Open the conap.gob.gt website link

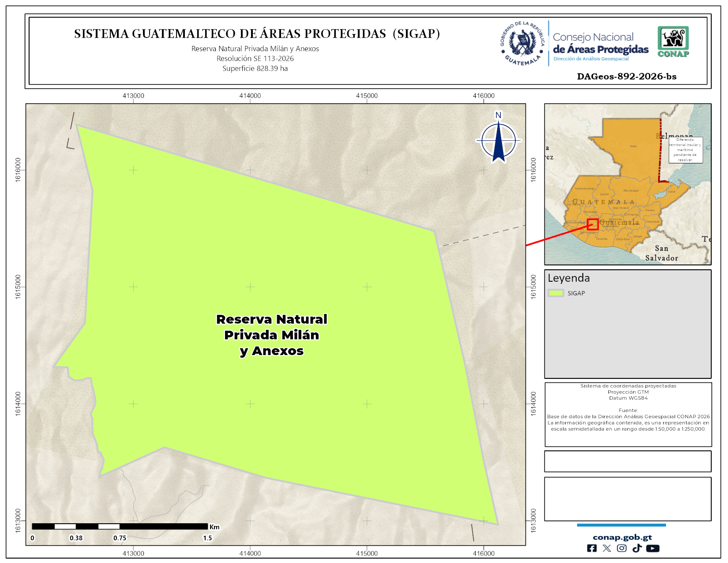point(622,537)
